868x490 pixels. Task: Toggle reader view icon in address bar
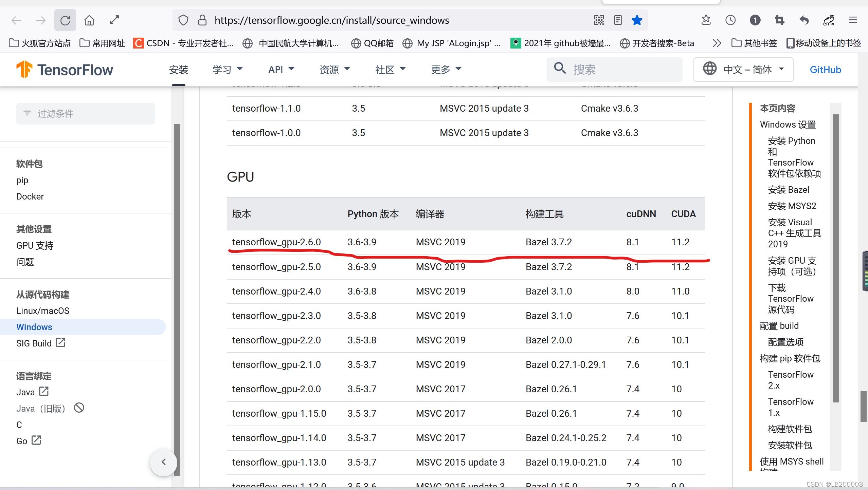point(618,20)
